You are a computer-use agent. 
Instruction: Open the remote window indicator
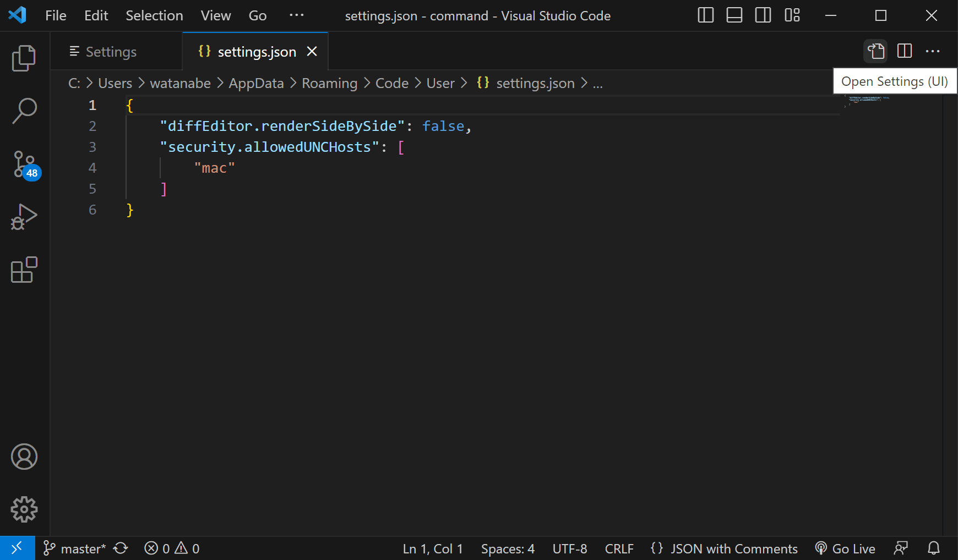(x=17, y=548)
